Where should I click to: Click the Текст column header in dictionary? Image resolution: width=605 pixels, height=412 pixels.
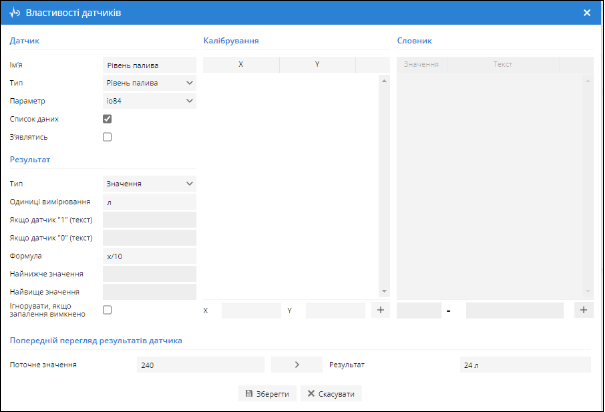pyautogui.click(x=503, y=65)
